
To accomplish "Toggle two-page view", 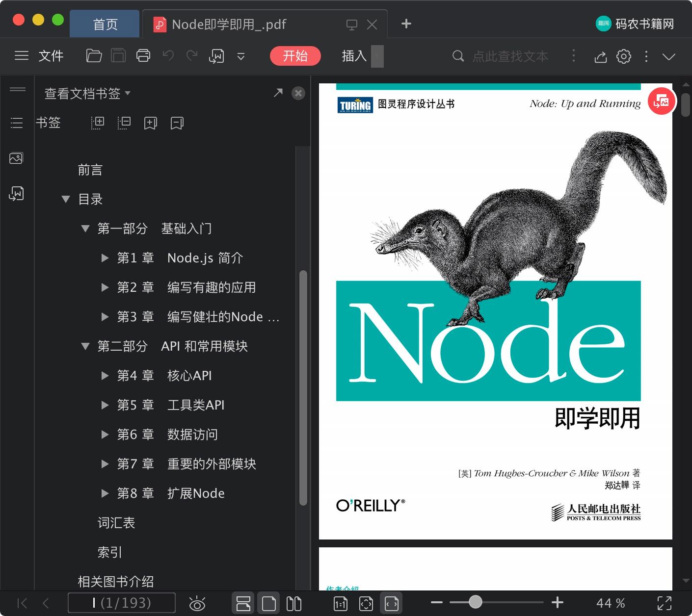I will pos(294,603).
